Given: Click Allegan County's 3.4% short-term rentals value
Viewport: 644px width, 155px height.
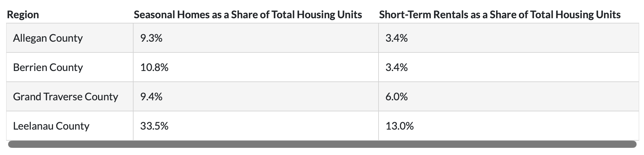Looking at the screenshot, I should click(x=396, y=38).
